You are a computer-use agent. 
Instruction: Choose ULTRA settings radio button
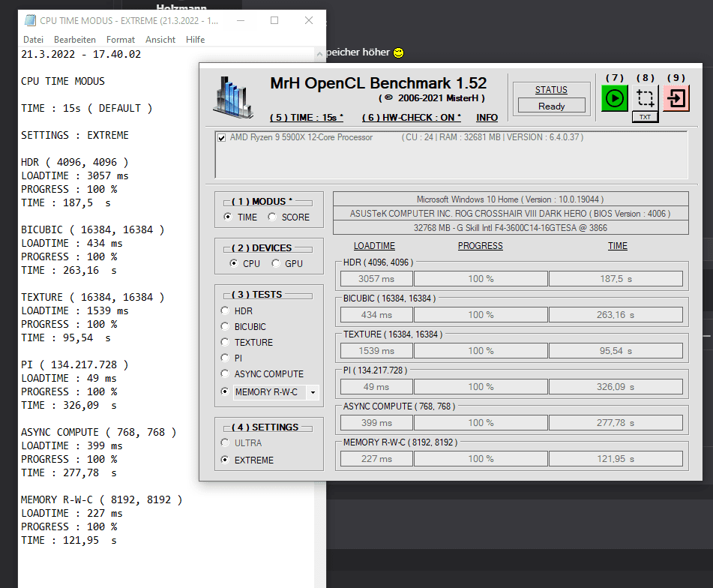click(x=225, y=442)
